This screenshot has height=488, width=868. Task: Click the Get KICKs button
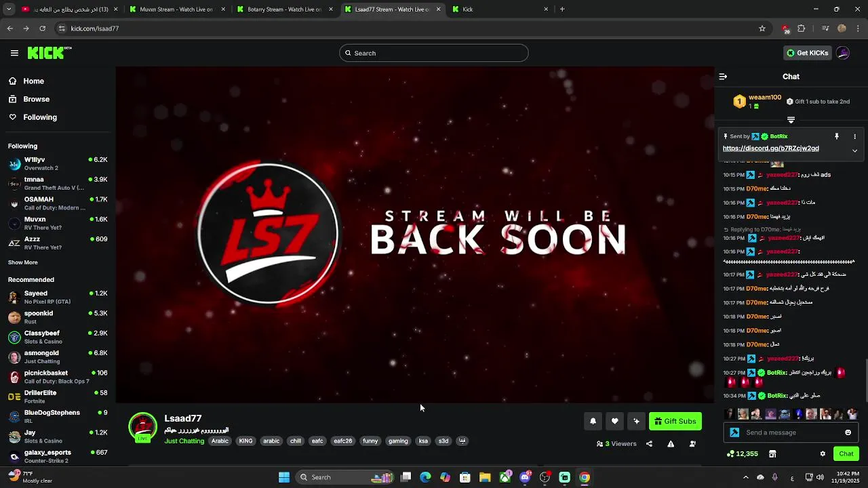(807, 53)
